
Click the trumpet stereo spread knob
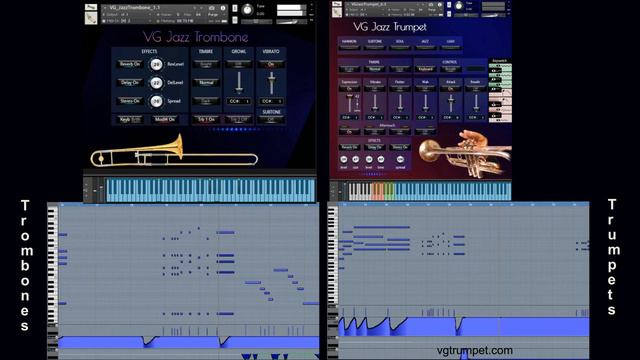tap(400, 160)
